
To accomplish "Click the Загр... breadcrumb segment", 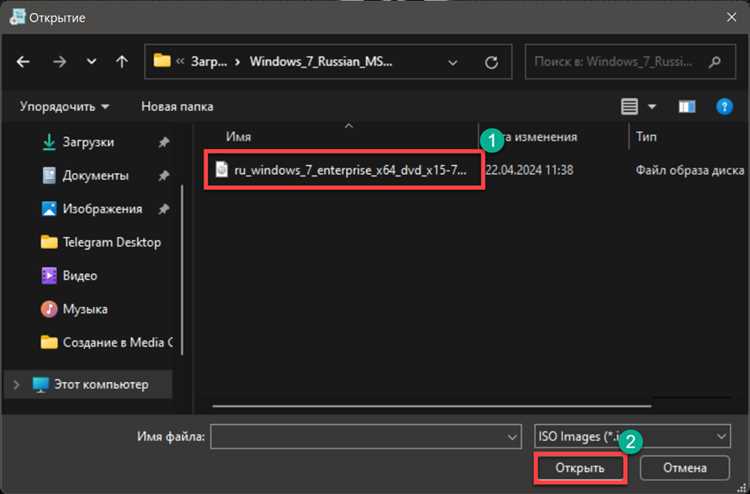I will click(209, 62).
